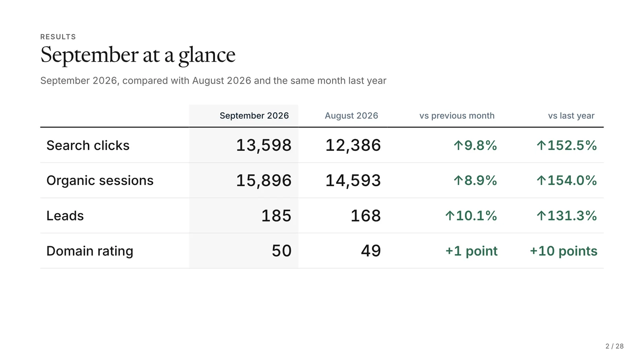Click the vs last year header

pos(571,116)
